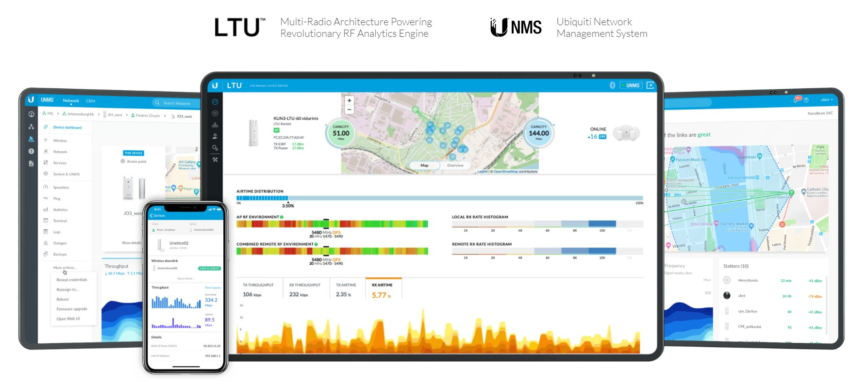Open ubnt user dropdown on right tablet
The width and height of the screenshot is (868, 385).
[x=827, y=100]
